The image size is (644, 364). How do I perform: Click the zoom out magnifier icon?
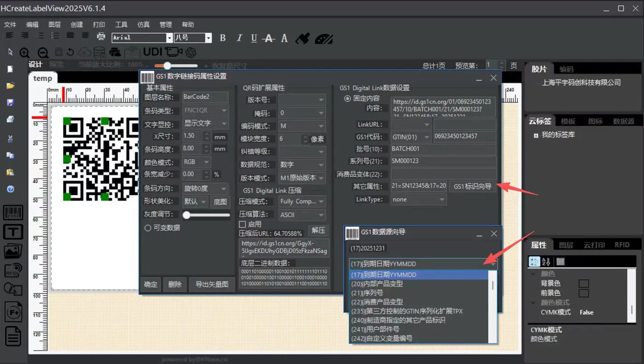pyautogui.click(x=43, y=53)
